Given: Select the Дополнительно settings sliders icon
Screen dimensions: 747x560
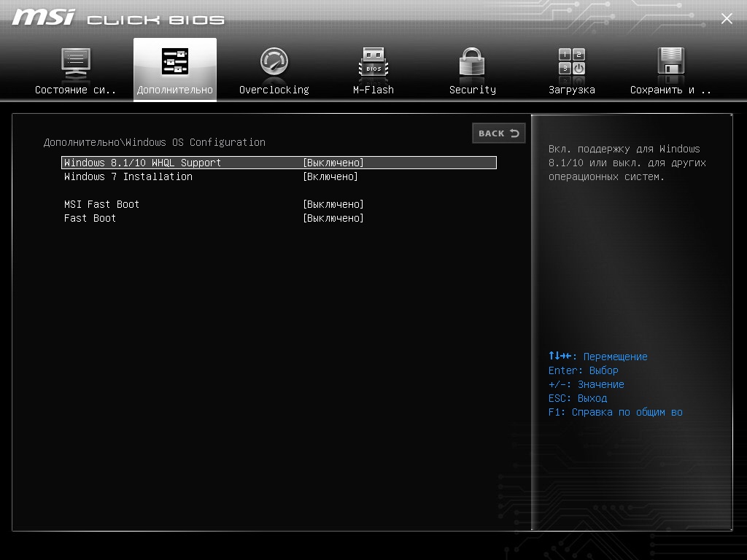Looking at the screenshot, I should [x=175, y=61].
